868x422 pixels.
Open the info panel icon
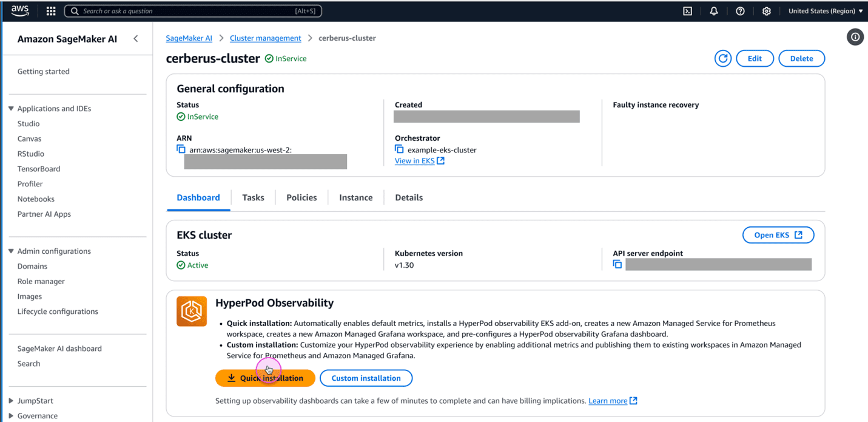click(x=855, y=37)
